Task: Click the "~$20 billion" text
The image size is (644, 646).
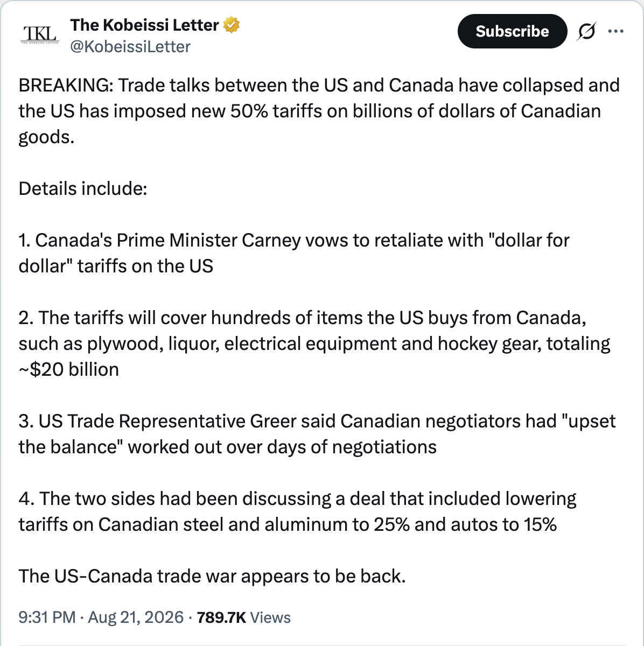Action: 69,369
